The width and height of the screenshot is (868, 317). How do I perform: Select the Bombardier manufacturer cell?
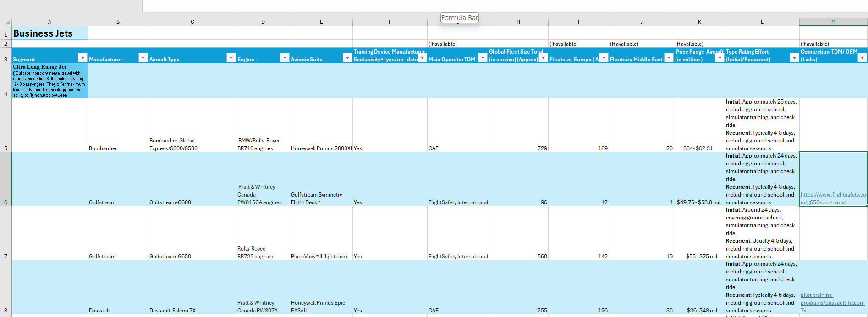coord(118,125)
